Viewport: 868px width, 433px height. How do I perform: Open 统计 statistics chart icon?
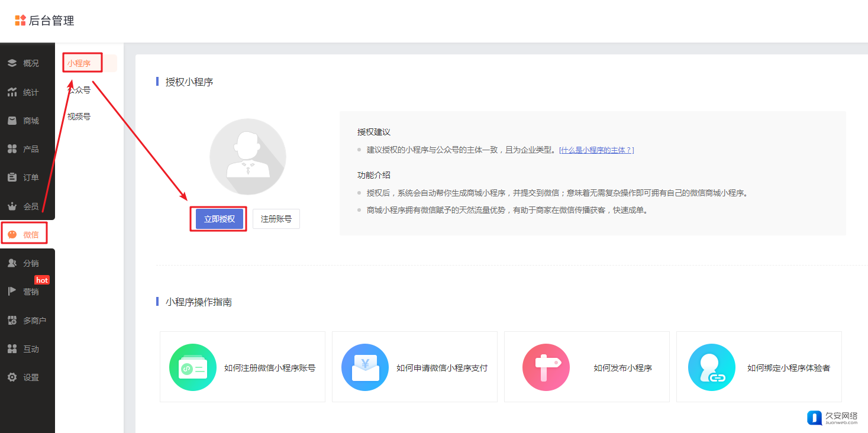pos(12,92)
